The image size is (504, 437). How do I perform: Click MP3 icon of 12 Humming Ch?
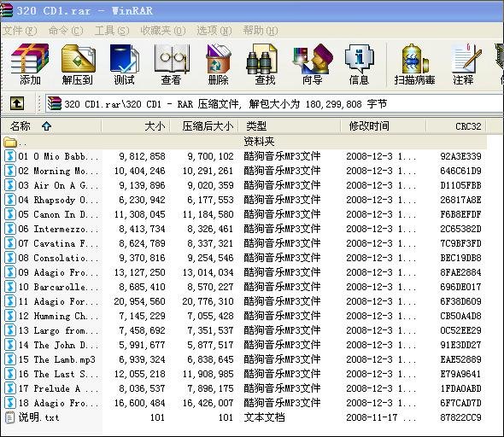(10, 316)
